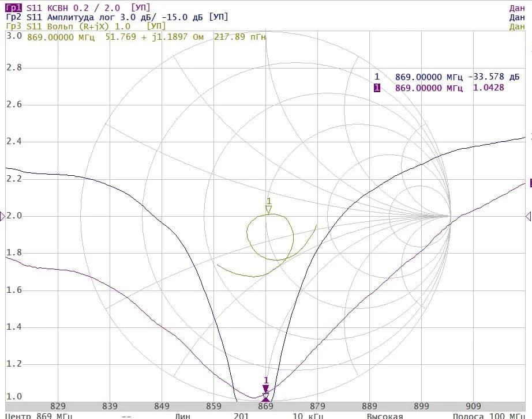Click the 201 points field

[241, 416]
